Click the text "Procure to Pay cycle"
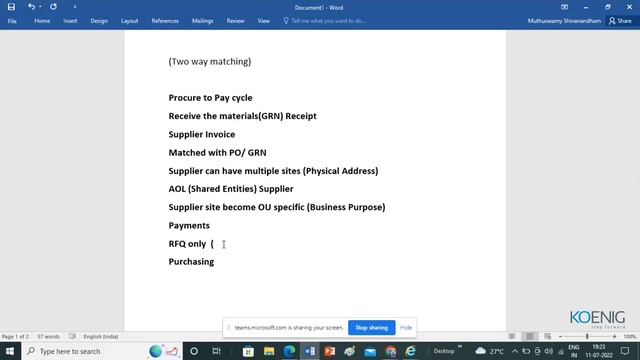This screenshot has height=360, width=640. [210, 98]
